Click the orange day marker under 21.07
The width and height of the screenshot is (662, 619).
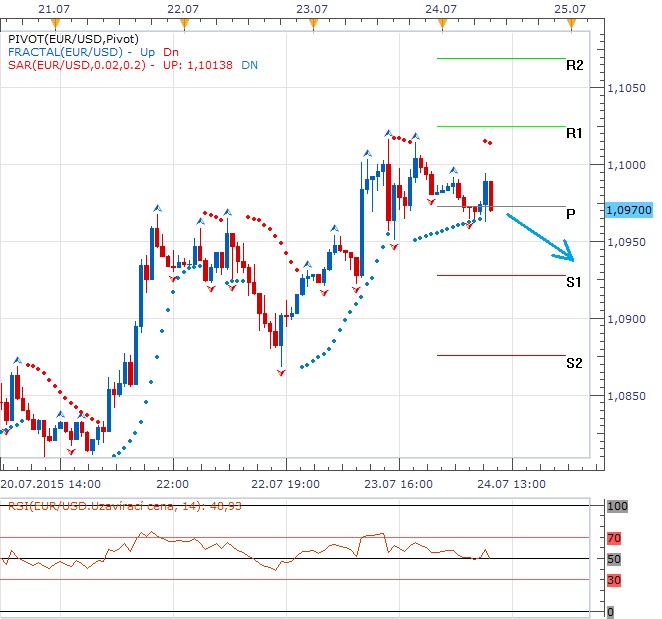[x=59, y=21]
